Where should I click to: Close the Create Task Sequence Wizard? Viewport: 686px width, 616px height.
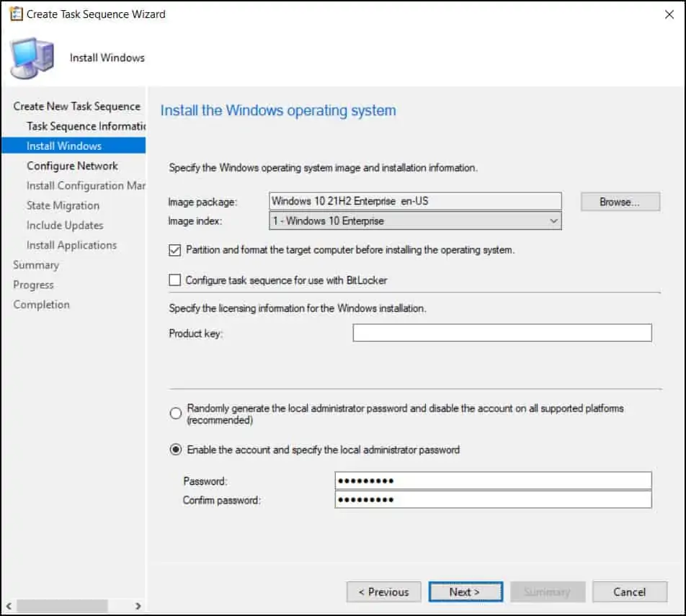(669, 14)
